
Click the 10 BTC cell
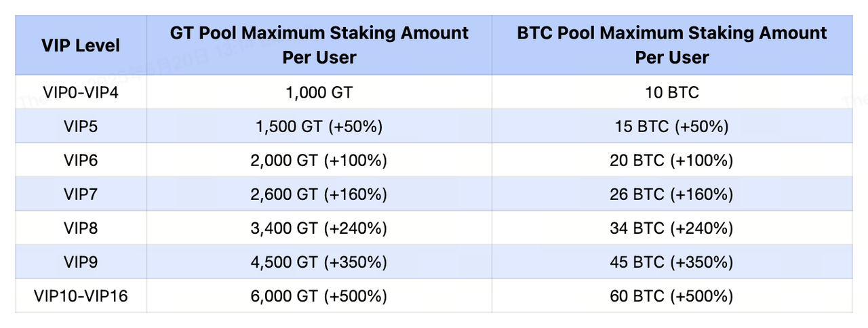(671, 92)
